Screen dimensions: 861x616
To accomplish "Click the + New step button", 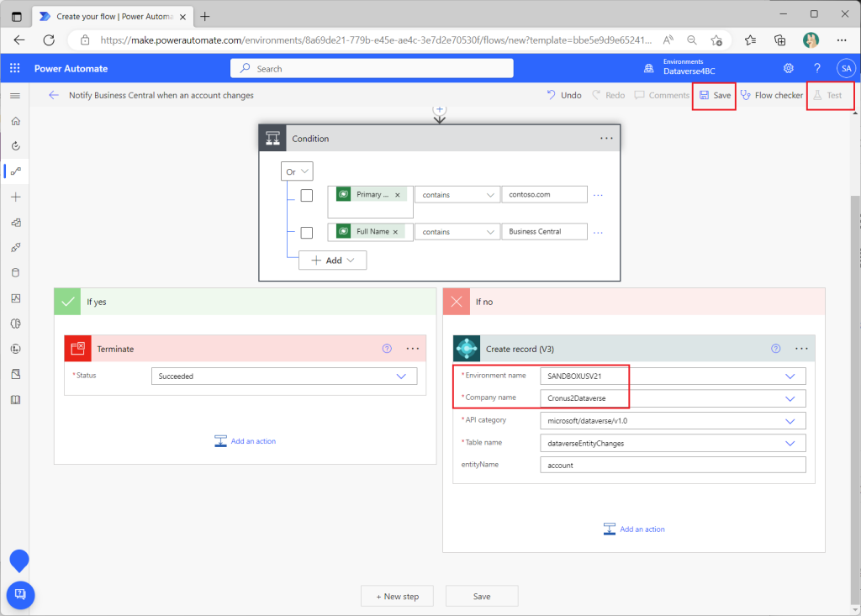I will 397,596.
